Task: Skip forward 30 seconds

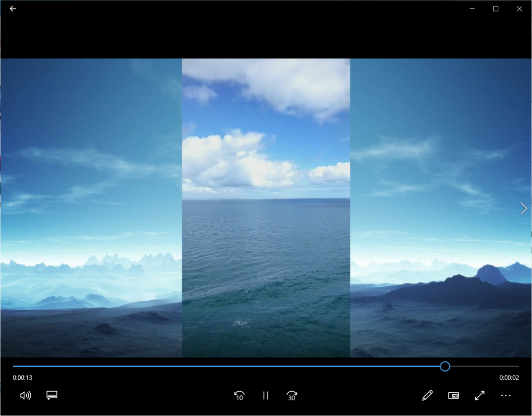Action: tap(291, 395)
